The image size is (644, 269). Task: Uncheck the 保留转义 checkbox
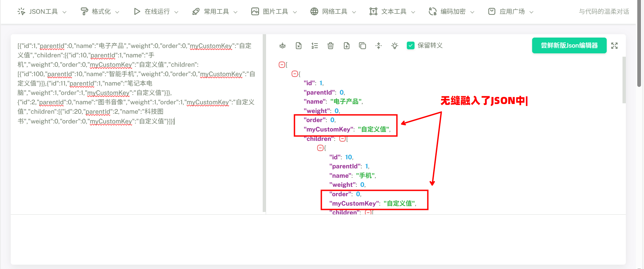(410, 46)
